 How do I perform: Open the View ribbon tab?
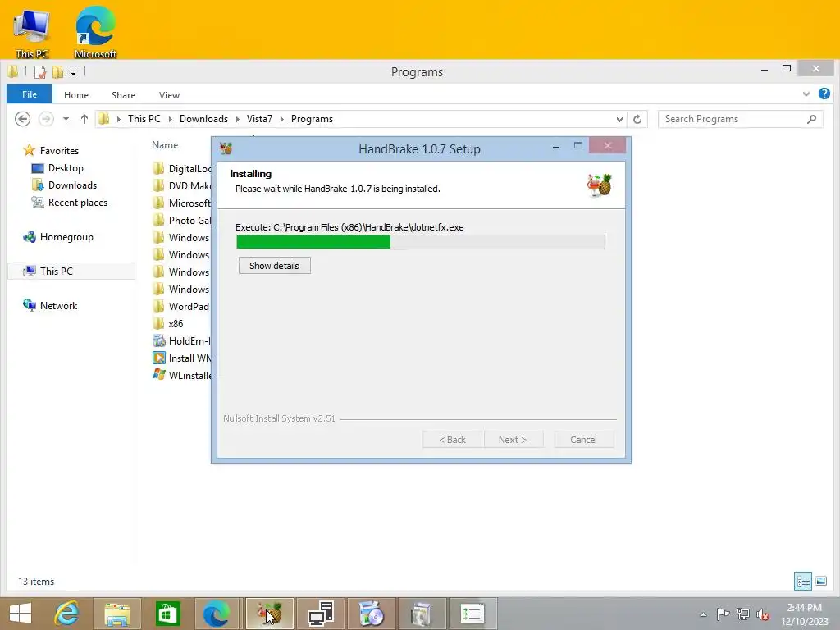(x=169, y=95)
